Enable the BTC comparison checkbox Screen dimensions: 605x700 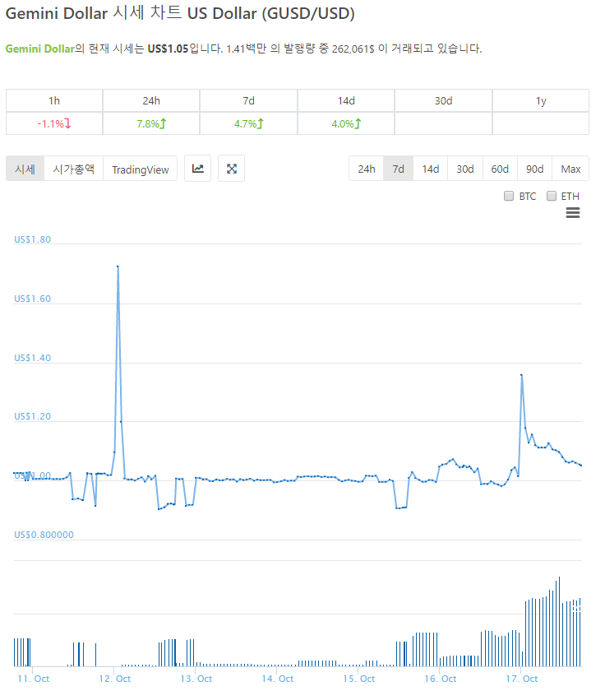pyautogui.click(x=509, y=196)
